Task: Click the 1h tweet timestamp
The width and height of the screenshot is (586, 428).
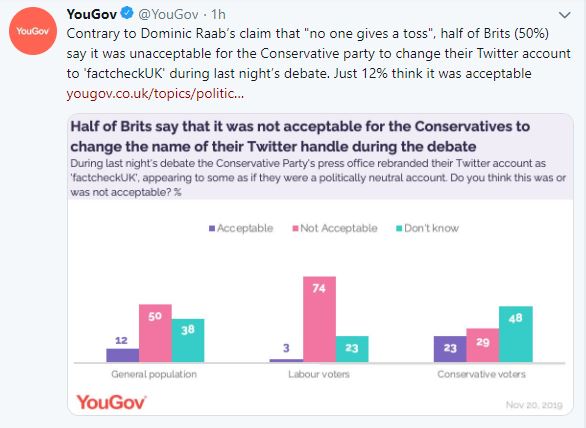Action: pyautogui.click(x=218, y=14)
